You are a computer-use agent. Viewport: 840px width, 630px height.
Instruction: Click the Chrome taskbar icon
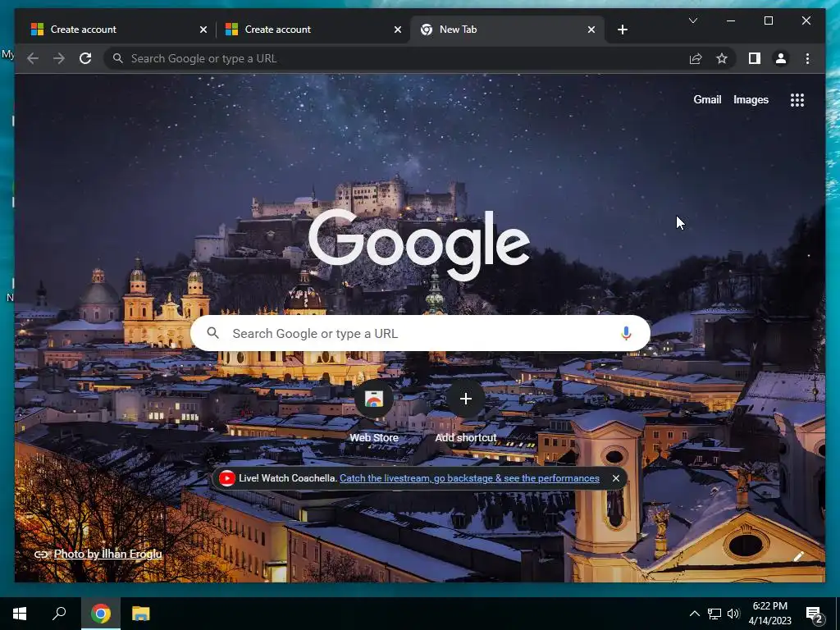click(100, 614)
